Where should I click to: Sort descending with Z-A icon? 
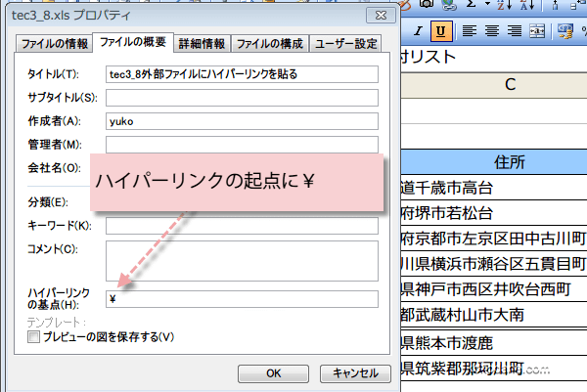(x=526, y=4)
